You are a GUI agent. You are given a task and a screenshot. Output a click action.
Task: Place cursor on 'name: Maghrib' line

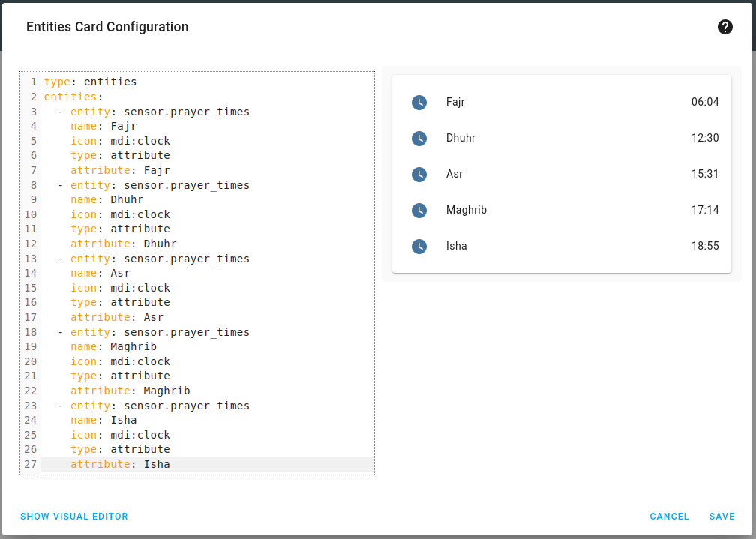tap(113, 346)
